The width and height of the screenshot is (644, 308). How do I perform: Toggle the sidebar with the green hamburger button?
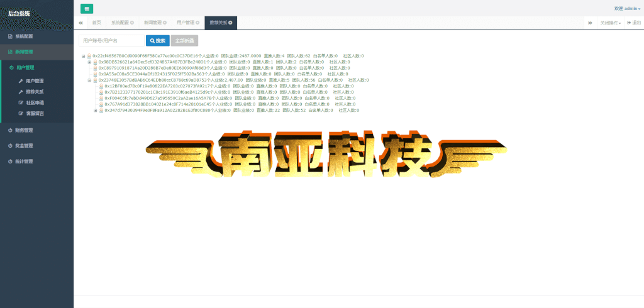[87, 9]
